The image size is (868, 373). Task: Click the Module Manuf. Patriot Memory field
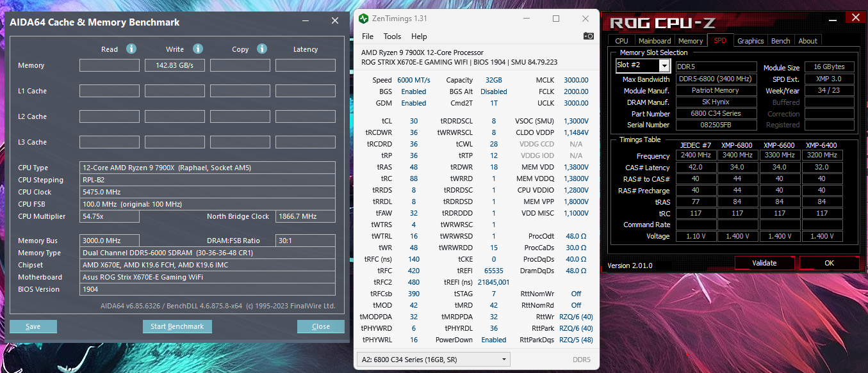716,91
